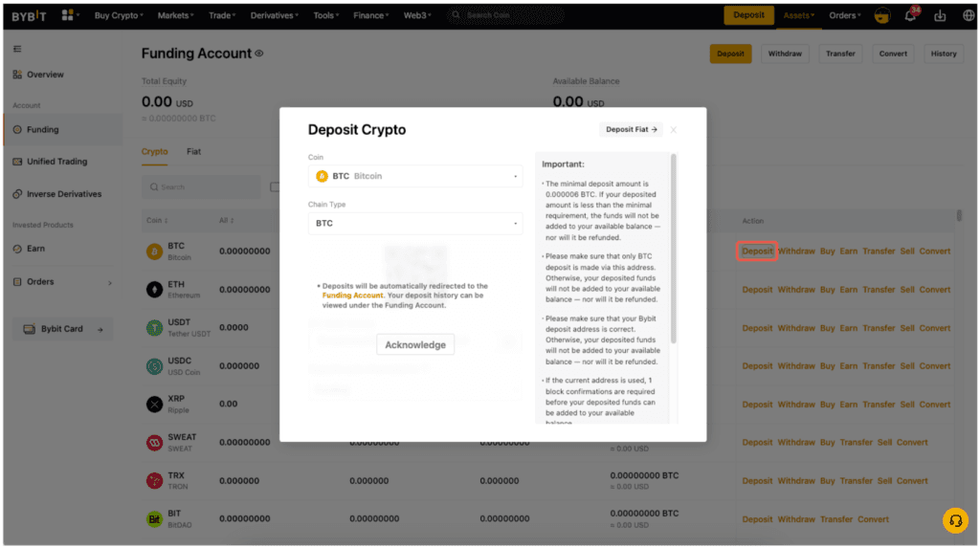The width and height of the screenshot is (980, 548).
Task: Click the History button
Action: tap(944, 54)
